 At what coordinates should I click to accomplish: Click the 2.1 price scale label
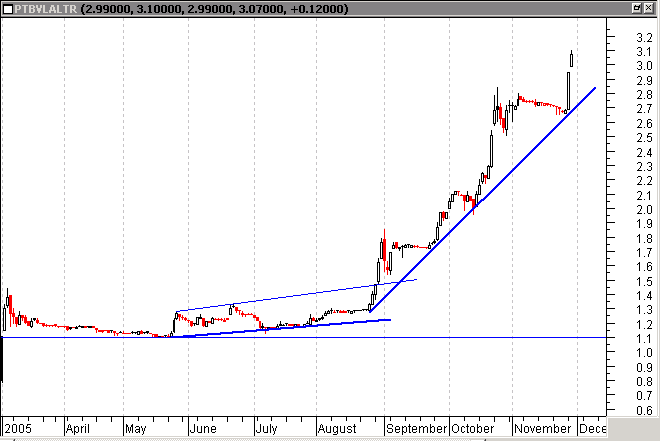tap(644, 195)
